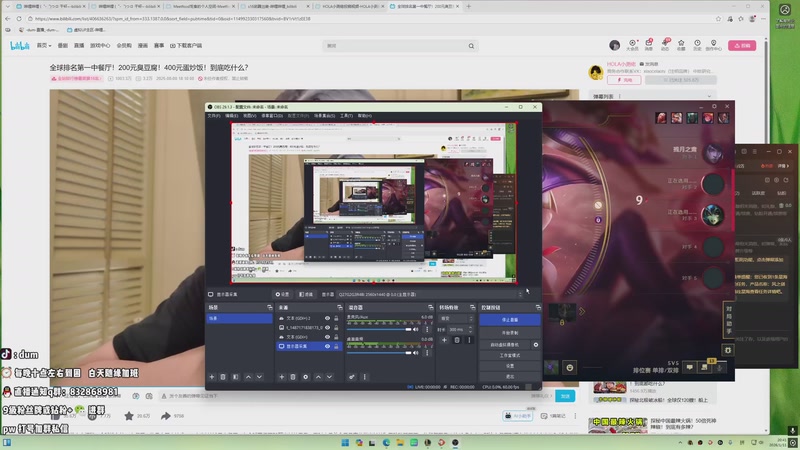Expand the display selection combo box

coord(428,295)
